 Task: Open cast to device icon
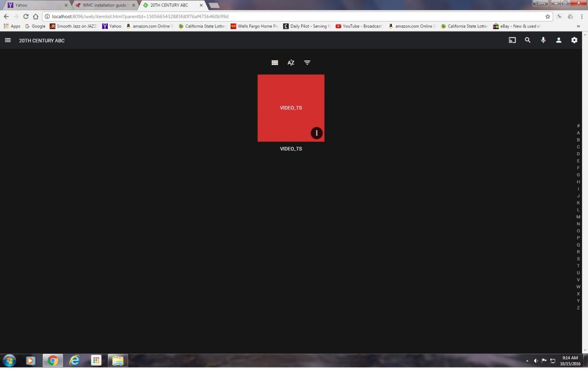click(x=512, y=40)
